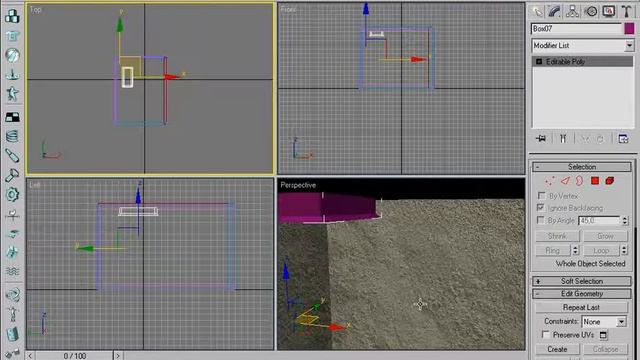Click the Repeat Last button
The height and width of the screenshot is (360, 640).
tap(581, 307)
